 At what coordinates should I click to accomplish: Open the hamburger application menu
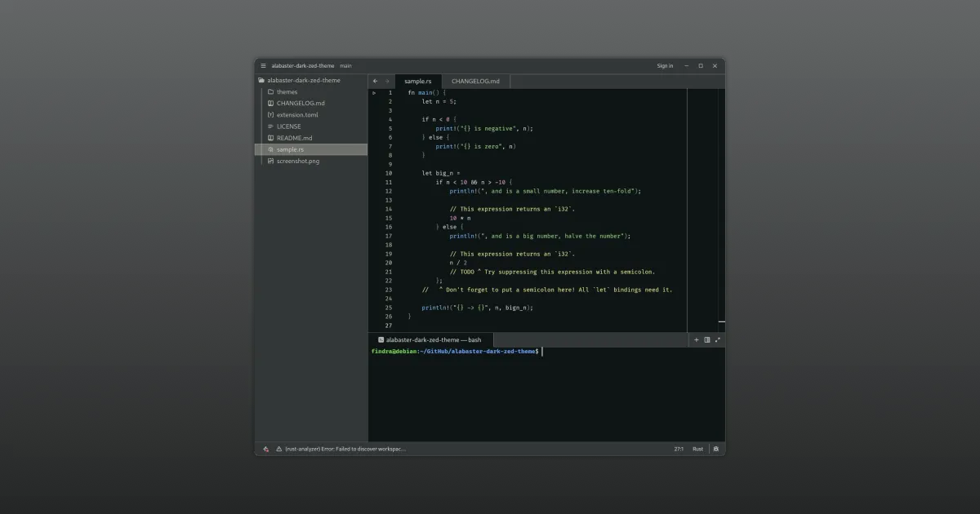[x=264, y=66]
